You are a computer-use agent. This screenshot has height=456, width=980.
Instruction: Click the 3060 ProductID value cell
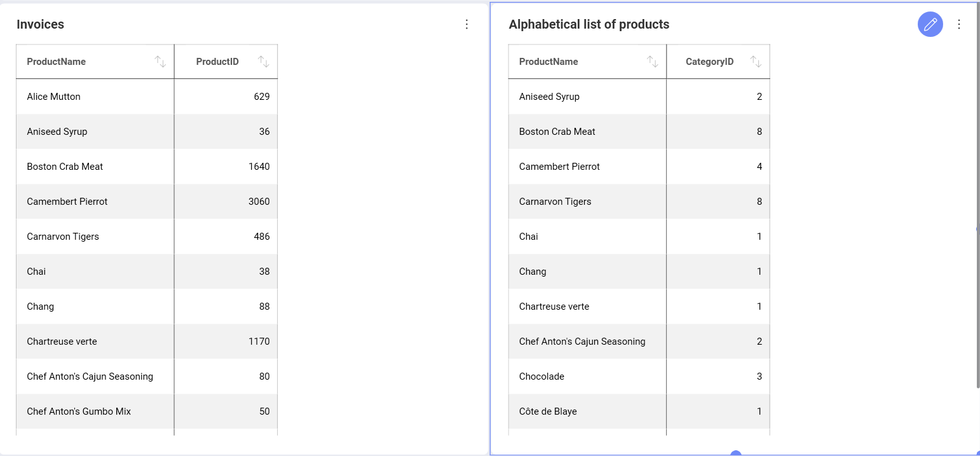click(259, 202)
